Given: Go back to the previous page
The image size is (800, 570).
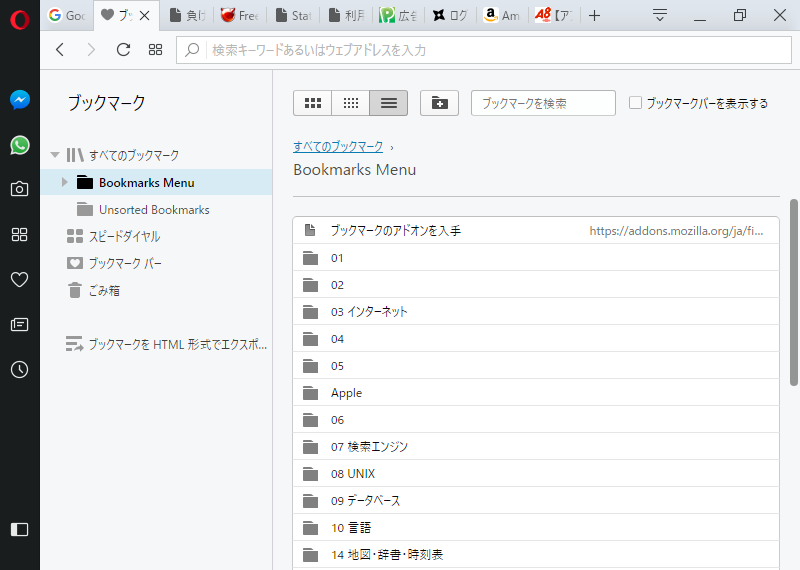Looking at the screenshot, I should tap(60, 49).
